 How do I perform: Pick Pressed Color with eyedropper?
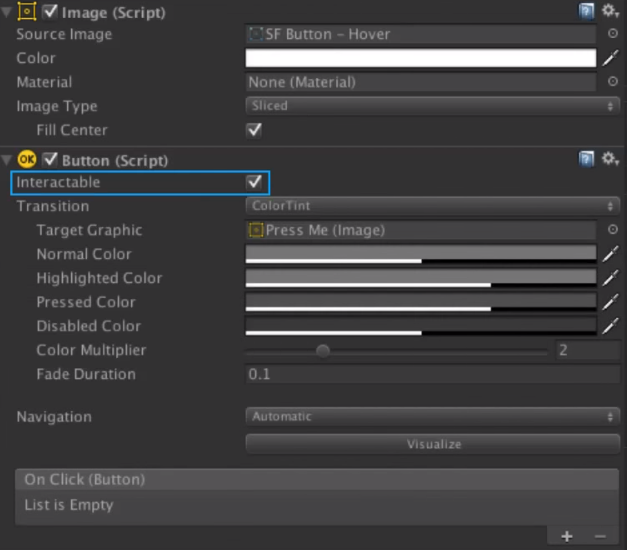[610, 302]
